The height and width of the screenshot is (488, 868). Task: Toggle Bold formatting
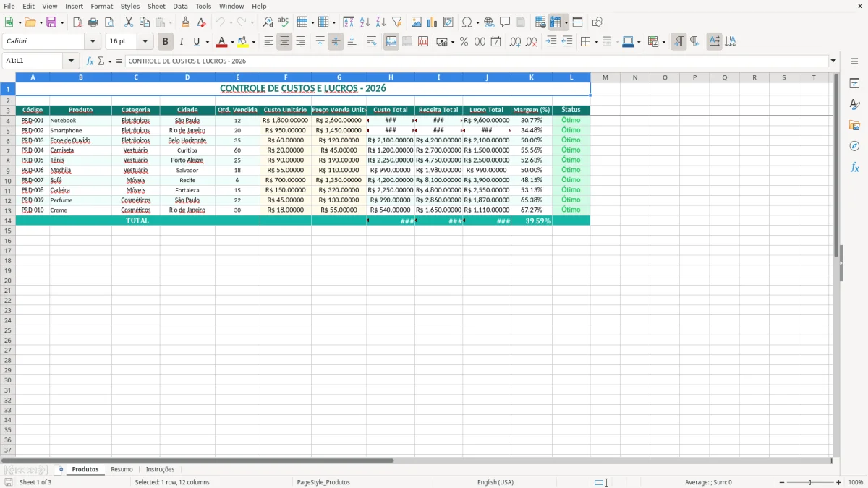[x=165, y=42]
